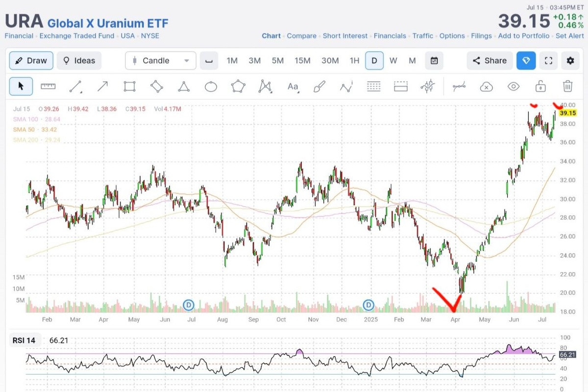Image resolution: width=588 pixels, height=392 pixels.
Task: Select the arrow line drawing tool
Action: point(102,87)
